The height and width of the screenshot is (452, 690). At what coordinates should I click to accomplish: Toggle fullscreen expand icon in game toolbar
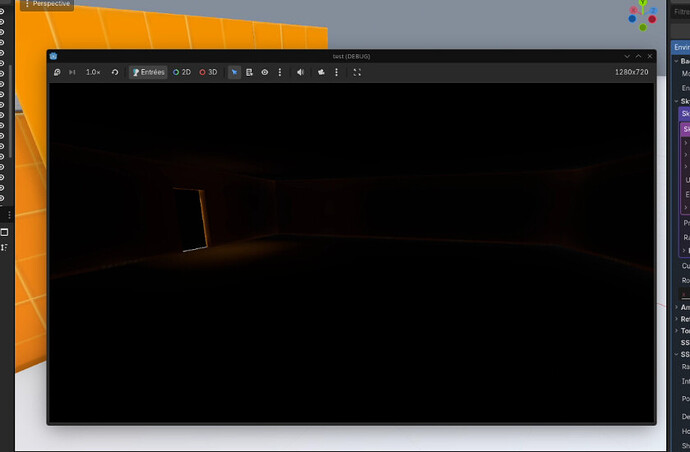click(357, 72)
